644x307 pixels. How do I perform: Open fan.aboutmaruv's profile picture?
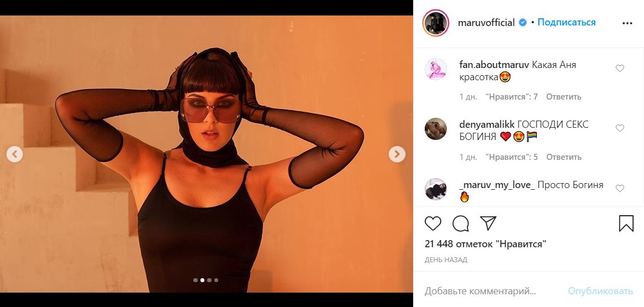[x=435, y=69]
